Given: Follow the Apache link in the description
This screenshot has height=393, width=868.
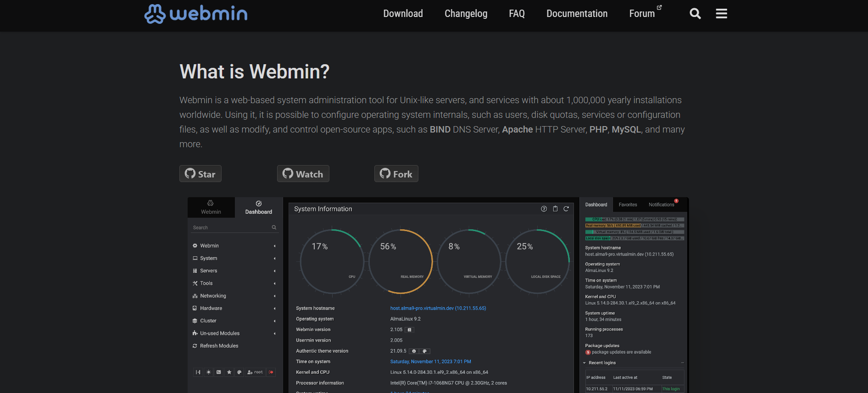Looking at the screenshot, I should pos(517,129).
